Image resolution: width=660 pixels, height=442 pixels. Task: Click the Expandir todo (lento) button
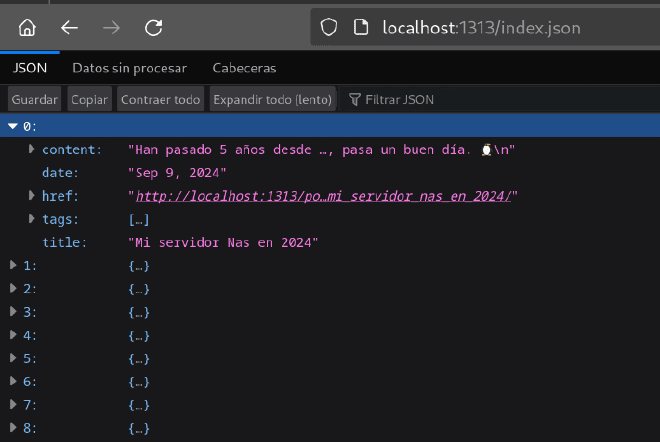[272, 99]
